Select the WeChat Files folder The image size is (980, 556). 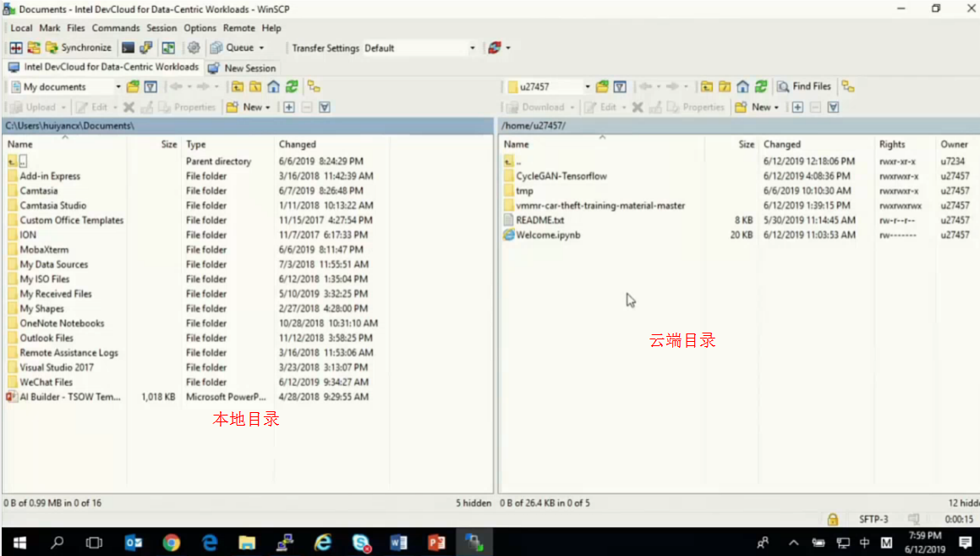46,383
